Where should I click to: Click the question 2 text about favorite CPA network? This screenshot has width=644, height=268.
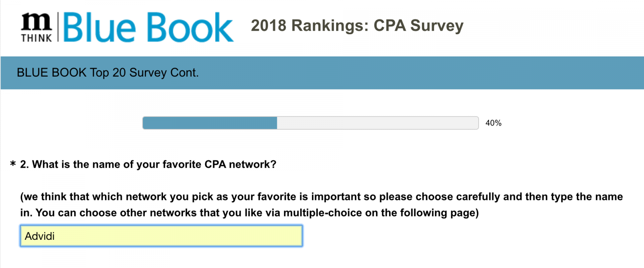tap(148, 164)
